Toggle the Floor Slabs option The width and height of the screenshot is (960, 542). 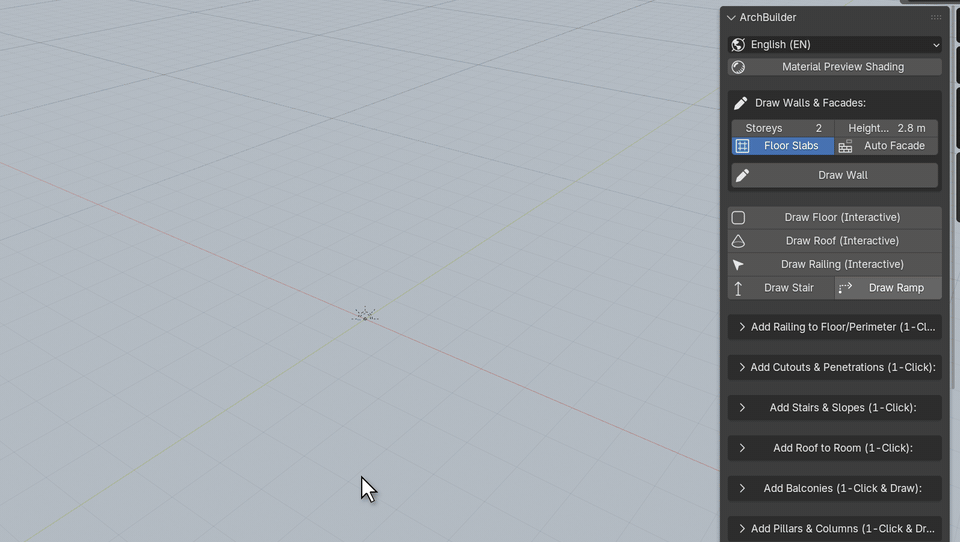pos(782,146)
